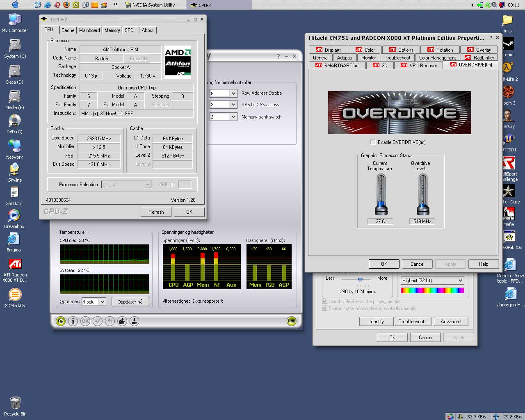Viewport: 525px width, 420px height.
Task: Click the Internet Explorer quick launch icon
Action: 48,5
